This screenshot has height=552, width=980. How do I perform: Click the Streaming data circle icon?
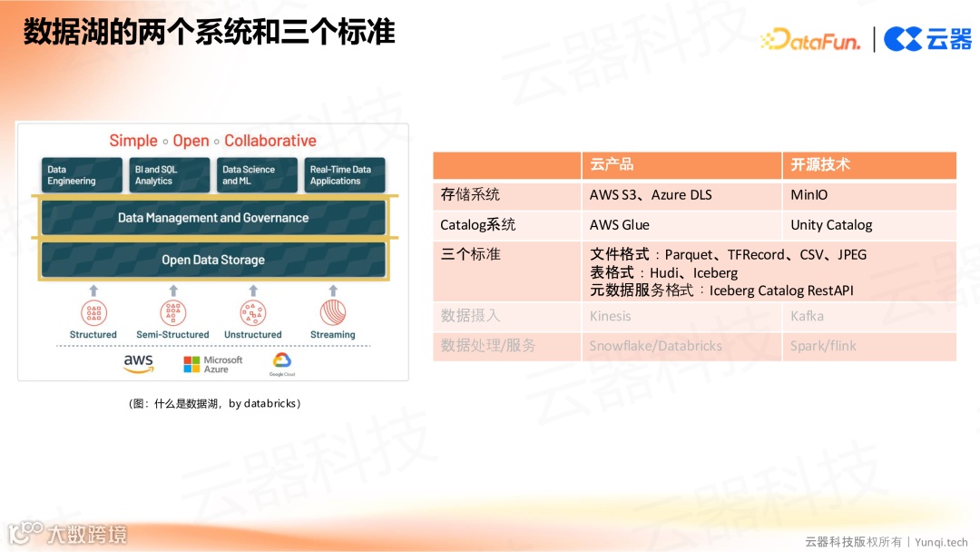click(333, 312)
